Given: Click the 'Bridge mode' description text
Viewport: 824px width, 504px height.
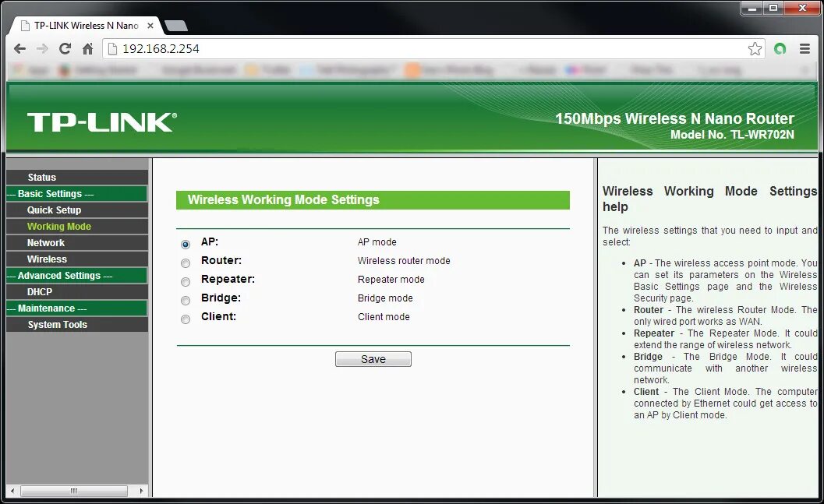Looking at the screenshot, I should (x=385, y=298).
